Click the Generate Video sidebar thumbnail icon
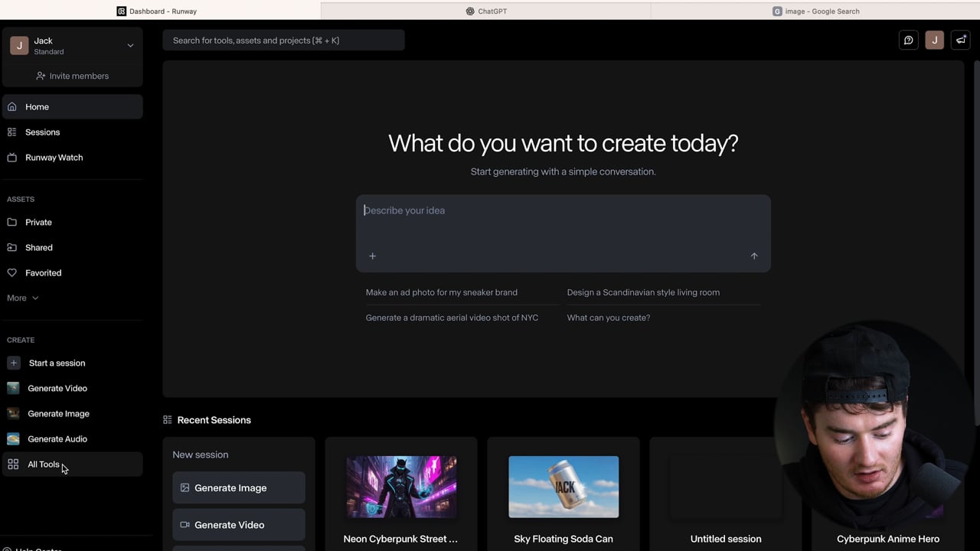The width and height of the screenshot is (980, 551). [x=13, y=389]
